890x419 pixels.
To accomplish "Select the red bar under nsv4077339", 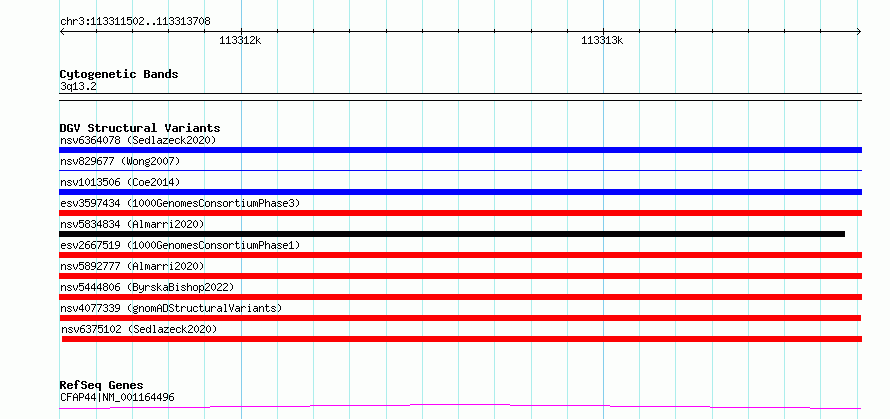I will [x=460, y=318].
